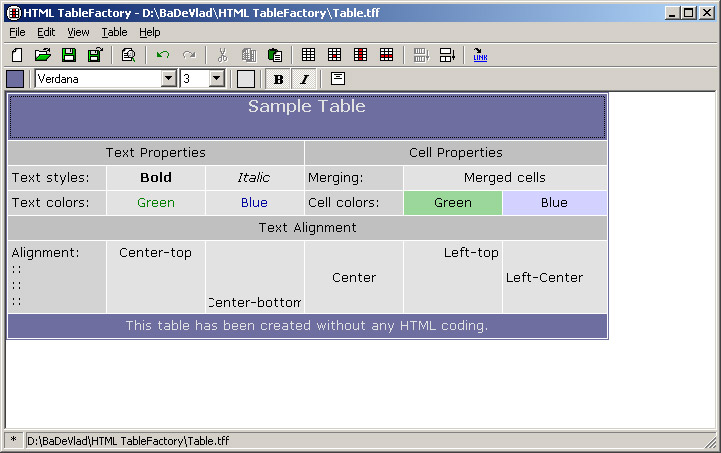Select the Merged cells cell
Viewport: 721px width, 453px height.
point(505,178)
